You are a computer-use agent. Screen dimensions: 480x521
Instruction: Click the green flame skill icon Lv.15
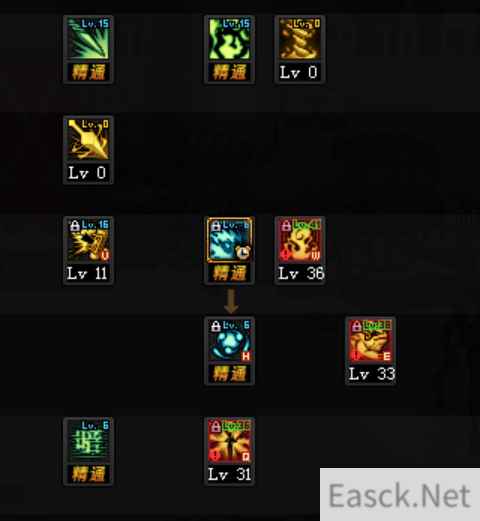229,39
